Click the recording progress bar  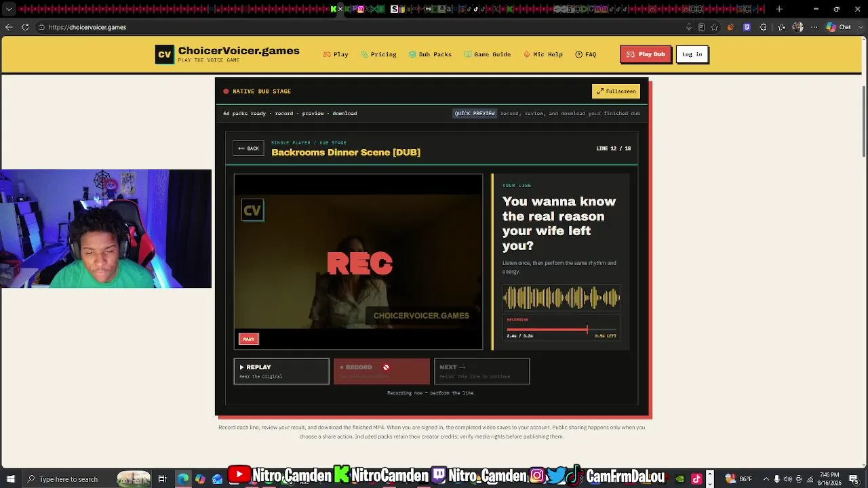(561, 330)
